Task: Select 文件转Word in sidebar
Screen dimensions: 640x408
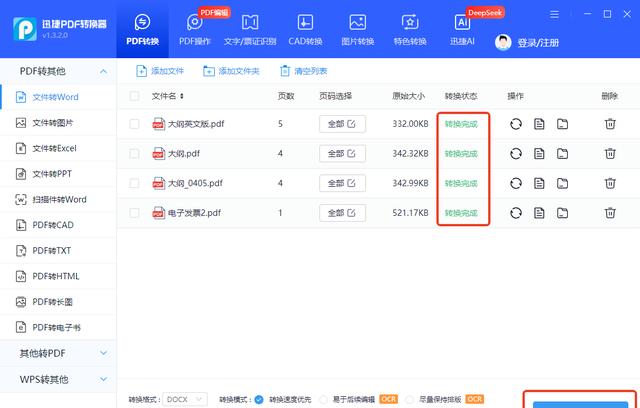Action: 58,97
